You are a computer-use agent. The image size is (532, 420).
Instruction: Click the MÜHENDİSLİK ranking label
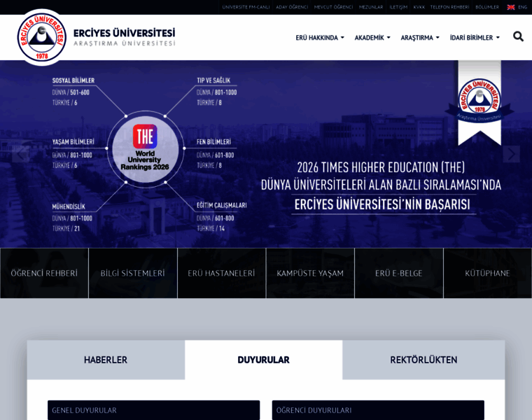[69, 206]
